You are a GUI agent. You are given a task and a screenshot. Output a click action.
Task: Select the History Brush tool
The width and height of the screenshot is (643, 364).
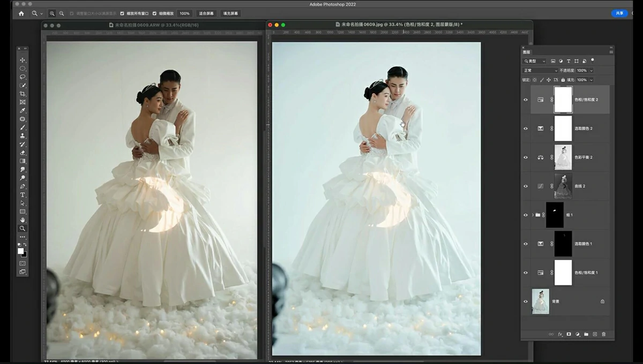[23, 144]
